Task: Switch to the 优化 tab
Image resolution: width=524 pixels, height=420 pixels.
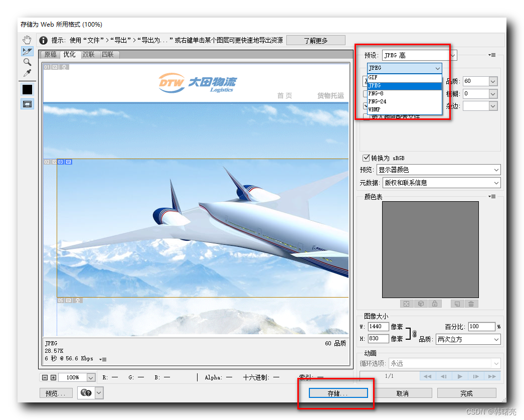Action: (70, 54)
